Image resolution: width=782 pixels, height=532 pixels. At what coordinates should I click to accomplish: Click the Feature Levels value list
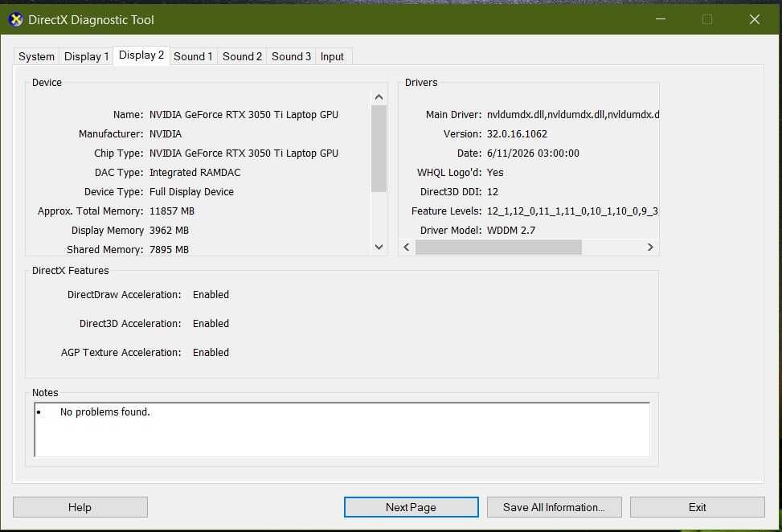tap(572, 211)
